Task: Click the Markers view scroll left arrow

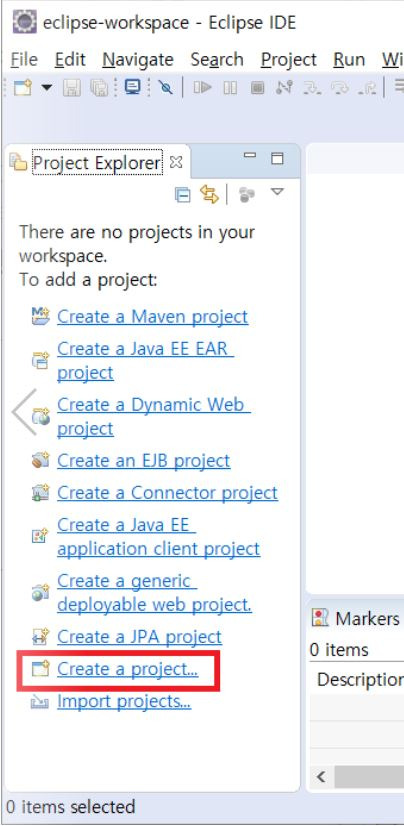Action: coord(321,777)
